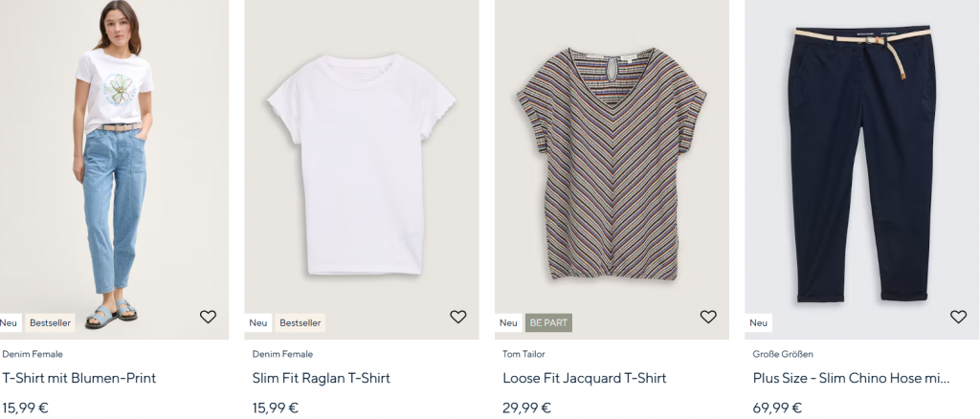Click Bestseller badge on the raglan T-shirt

301,322
